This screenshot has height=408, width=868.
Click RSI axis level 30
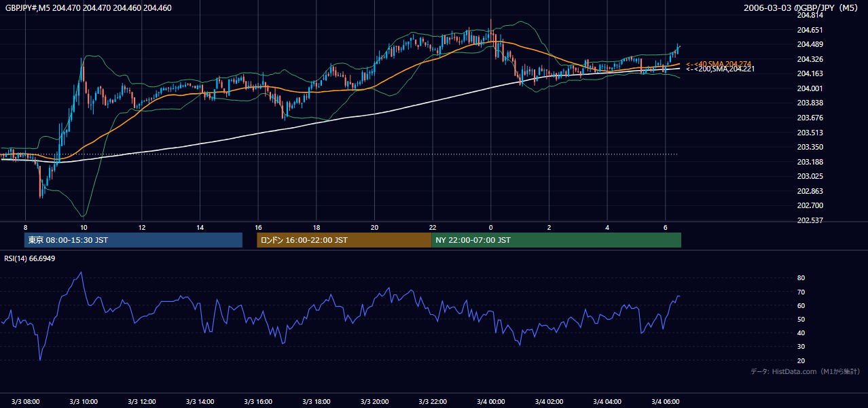801,347
